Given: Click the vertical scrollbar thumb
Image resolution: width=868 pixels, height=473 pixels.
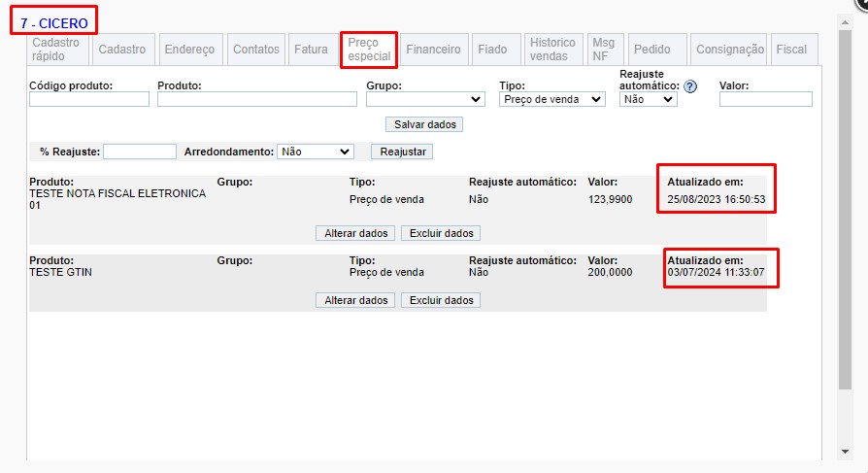Looking at the screenshot, I should pyautogui.click(x=845, y=210).
